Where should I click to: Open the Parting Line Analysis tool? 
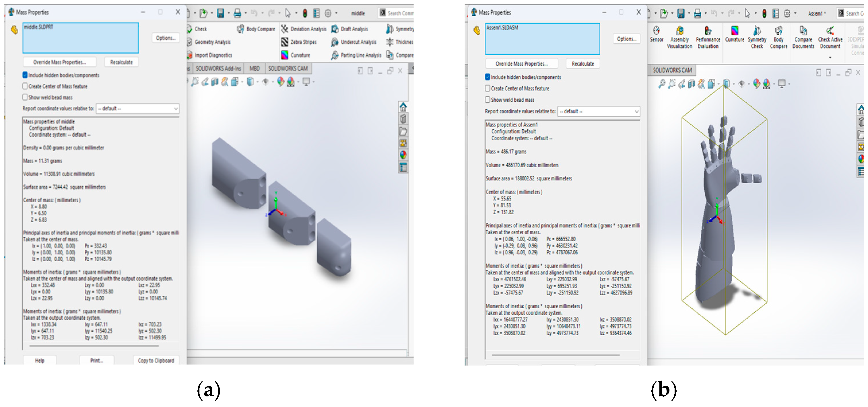(x=335, y=55)
